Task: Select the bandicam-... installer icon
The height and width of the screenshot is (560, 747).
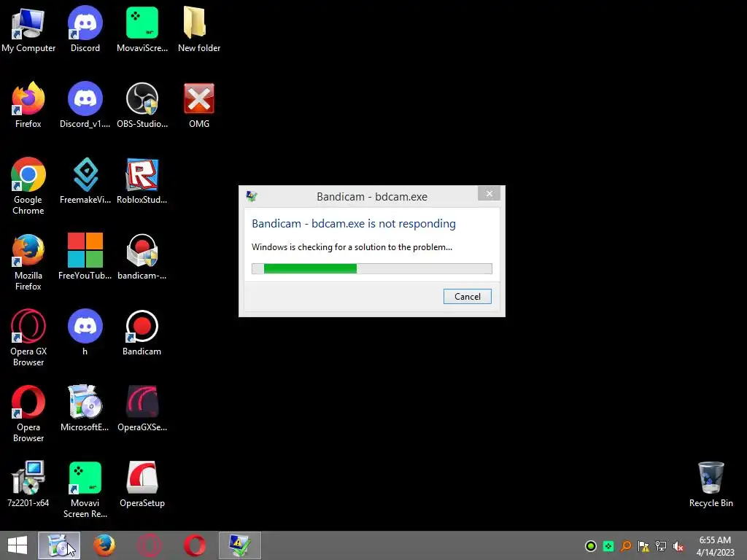Action: point(142,257)
